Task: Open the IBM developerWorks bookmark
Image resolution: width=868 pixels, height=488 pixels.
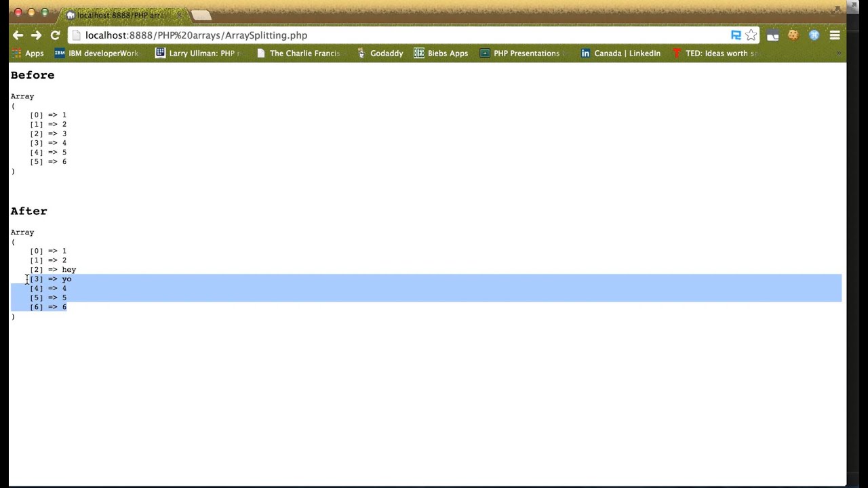Action: click(96, 54)
